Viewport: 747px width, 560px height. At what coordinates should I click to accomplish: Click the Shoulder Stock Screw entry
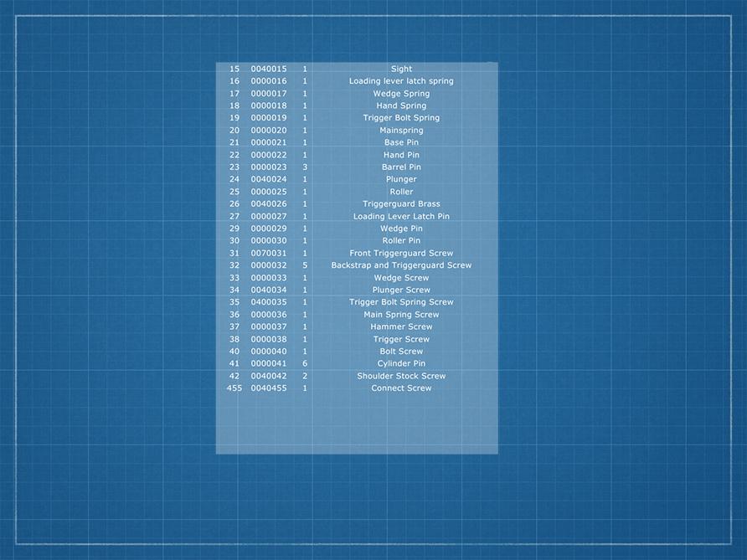point(401,376)
